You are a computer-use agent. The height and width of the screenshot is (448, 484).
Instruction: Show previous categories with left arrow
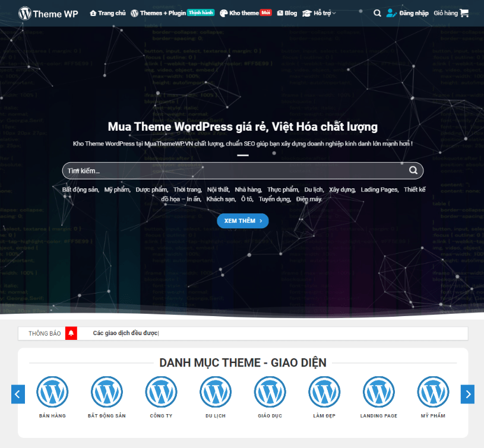tap(18, 394)
